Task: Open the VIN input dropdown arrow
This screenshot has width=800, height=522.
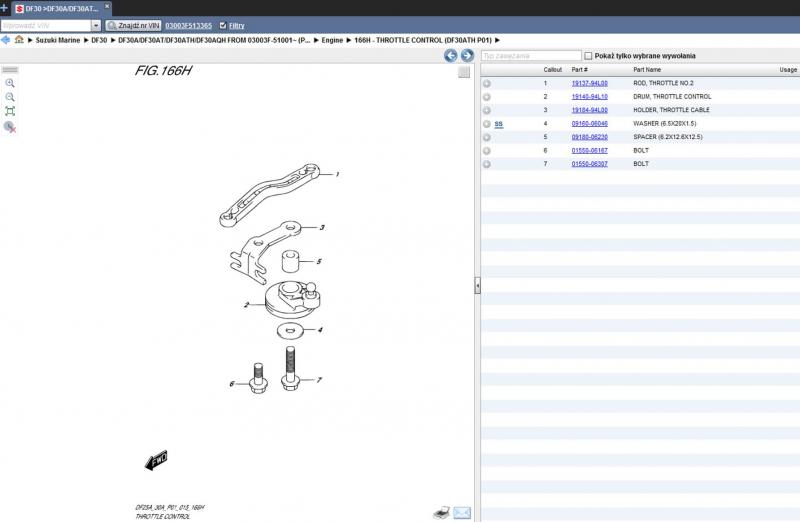Action: (x=96, y=25)
